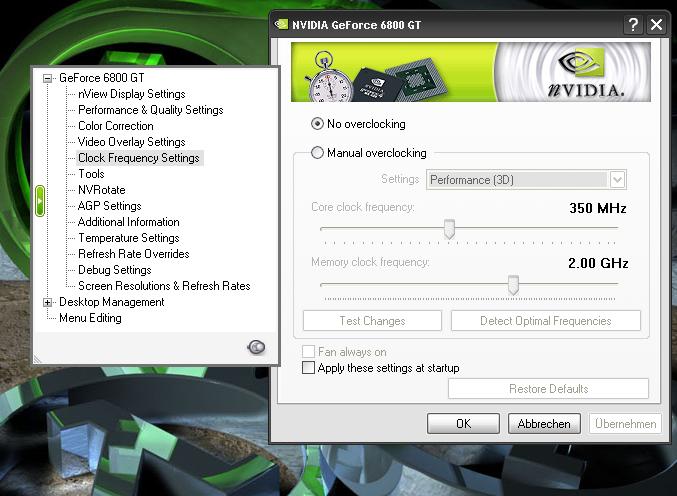Collapse the GeForce 6800 GT tree node
Image resolution: width=677 pixels, height=496 pixels.
47,78
